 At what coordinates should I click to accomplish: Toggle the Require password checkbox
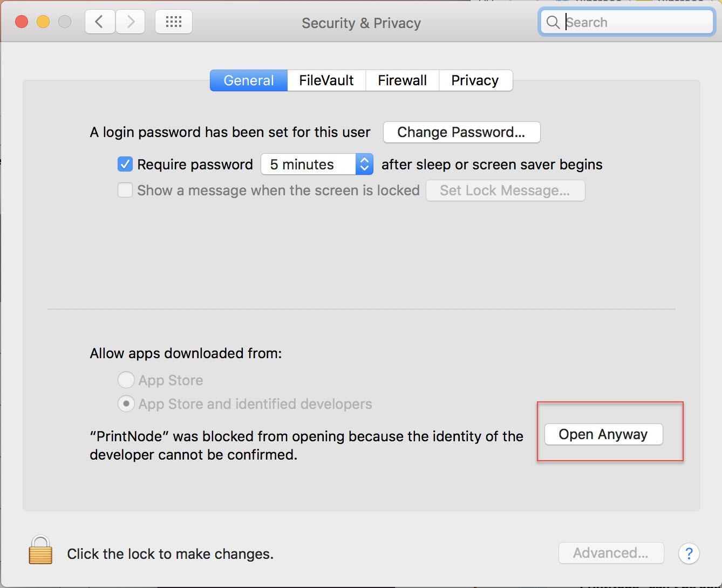(x=125, y=164)
